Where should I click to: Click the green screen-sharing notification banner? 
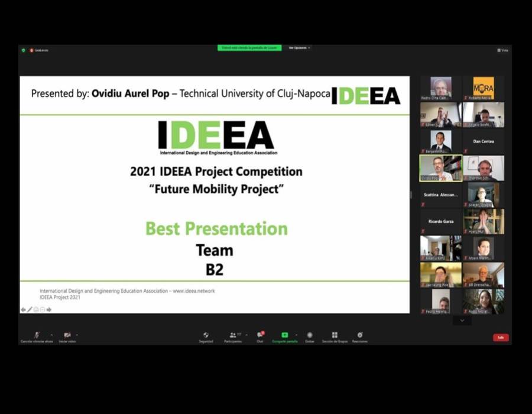(x=249, y=48)
